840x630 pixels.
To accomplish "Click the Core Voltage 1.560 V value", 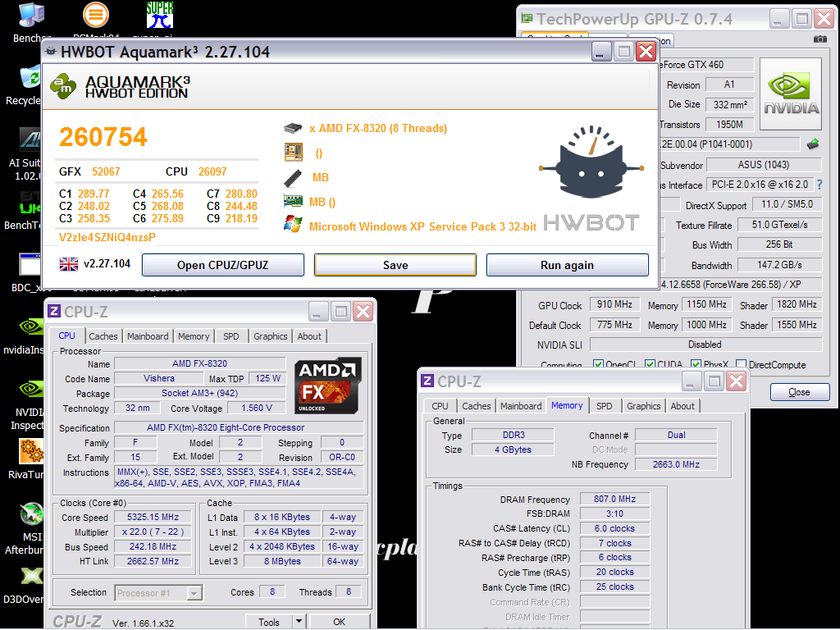I will pos(256,408).
